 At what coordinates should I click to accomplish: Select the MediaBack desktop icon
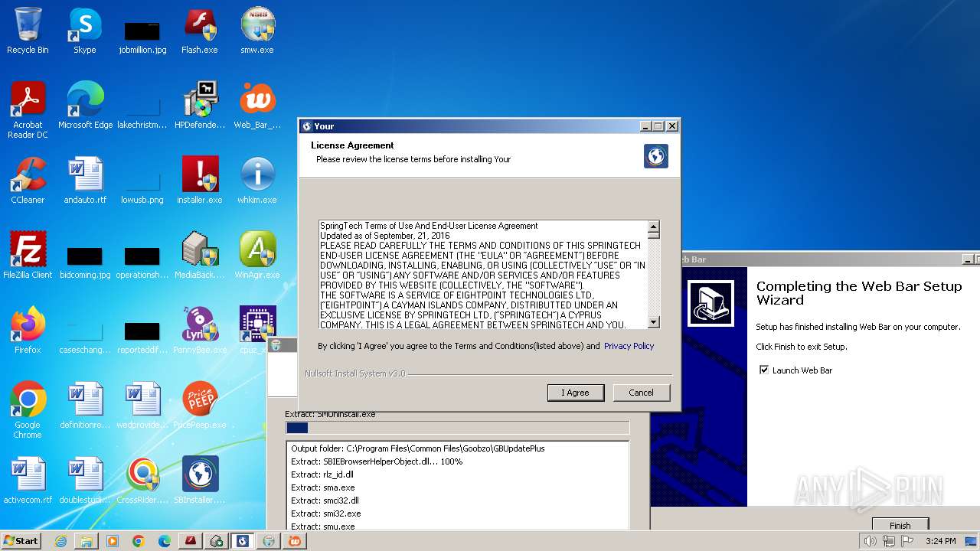[x=200, y=256]
